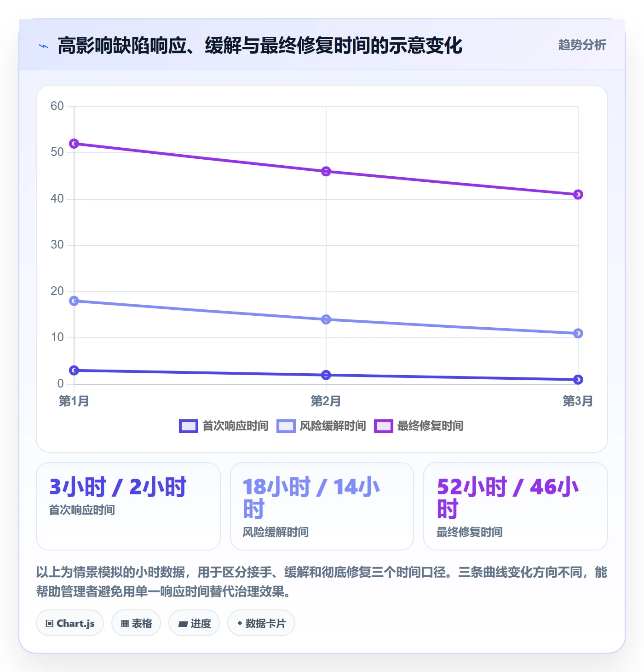
Task: Toggle the 最终修复时间 legend color swatch
Action: point(384,426)
